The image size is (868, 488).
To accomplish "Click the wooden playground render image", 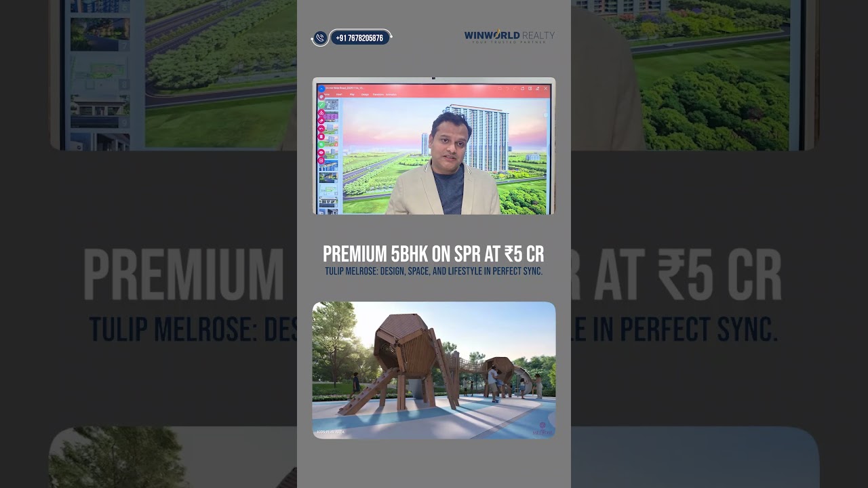I will [434, 370].
